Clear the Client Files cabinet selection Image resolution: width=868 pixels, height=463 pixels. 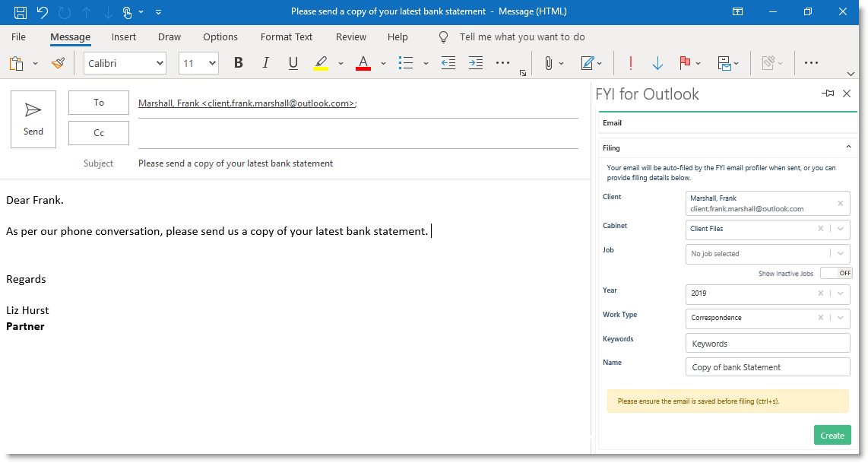[x=820, y=229]
